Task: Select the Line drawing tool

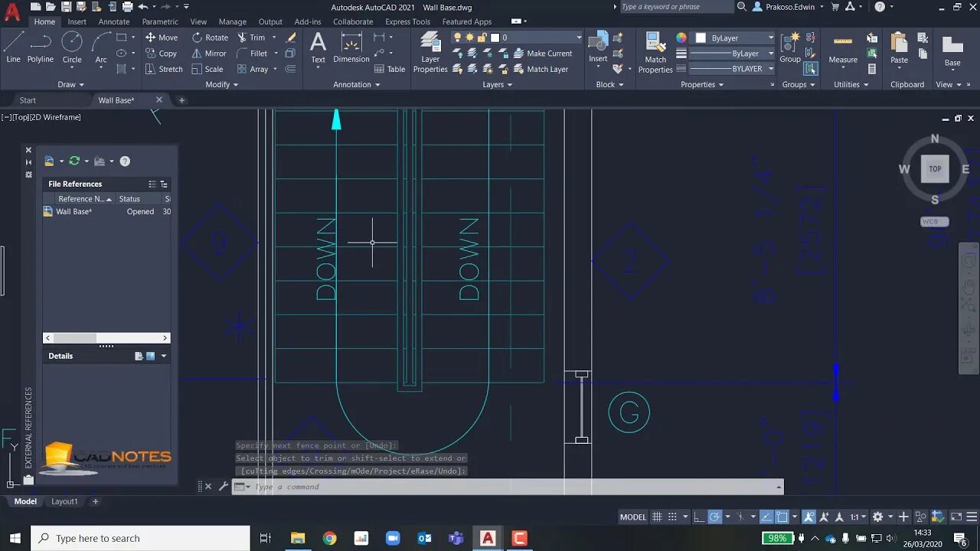Action: pyautogui.click(x=13, y=47)
